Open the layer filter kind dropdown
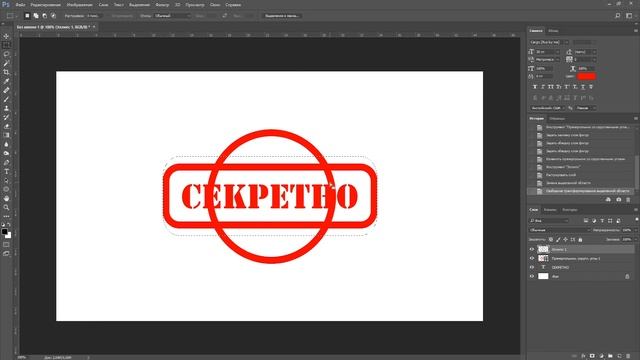Screen dimensions: 640x360 (x=549, y=221)
